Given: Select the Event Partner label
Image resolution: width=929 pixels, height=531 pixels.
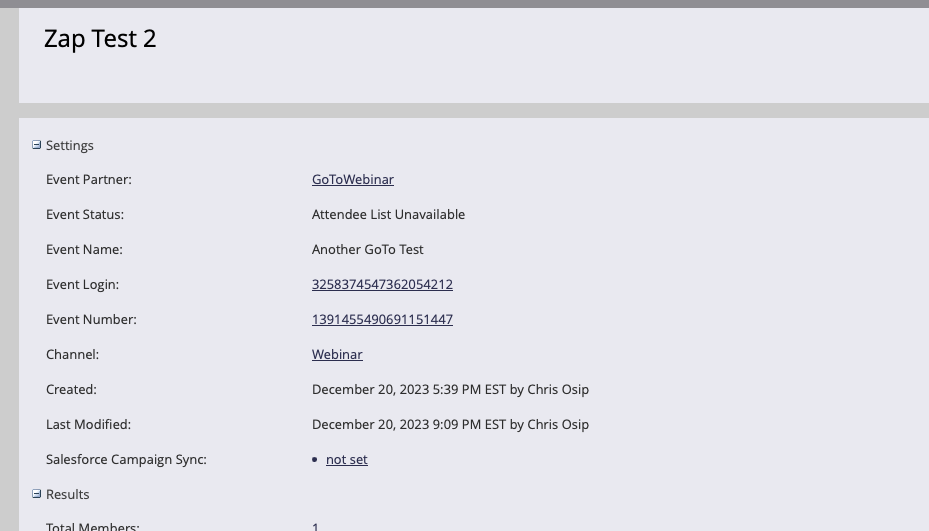Looking at the screenshot, I should click(89, 180).
